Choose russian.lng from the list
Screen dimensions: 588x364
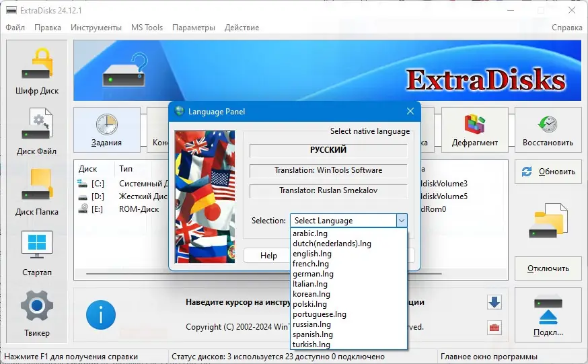point(348,324)
